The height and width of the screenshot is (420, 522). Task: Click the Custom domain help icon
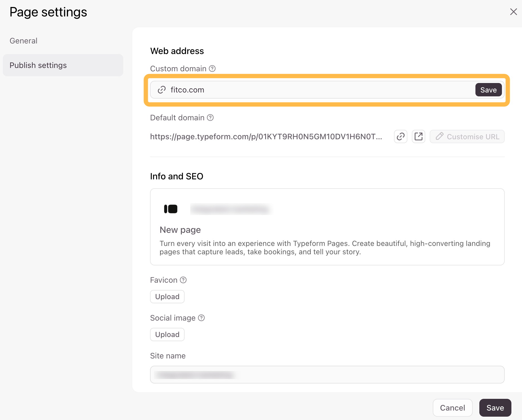click(212, 69)
